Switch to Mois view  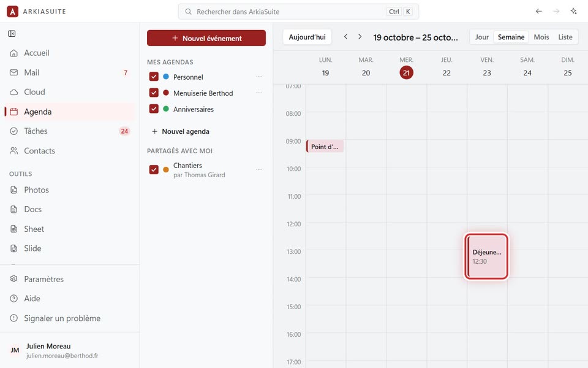click(x=541, y=37)
